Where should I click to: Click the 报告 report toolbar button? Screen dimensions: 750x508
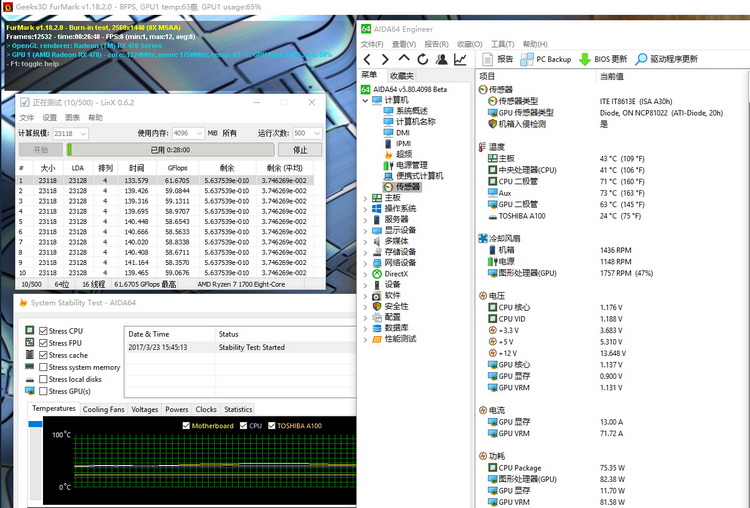(x=497, y=59)
